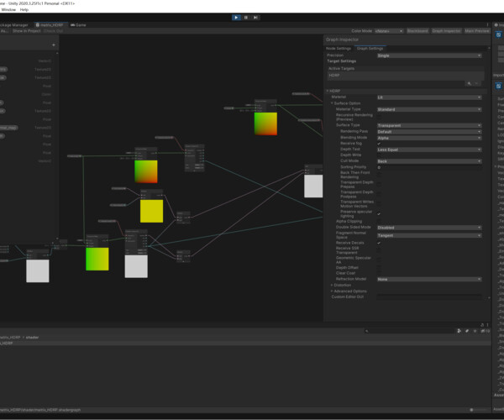Toggle the Receive fog checkbox

pos(379,144)
